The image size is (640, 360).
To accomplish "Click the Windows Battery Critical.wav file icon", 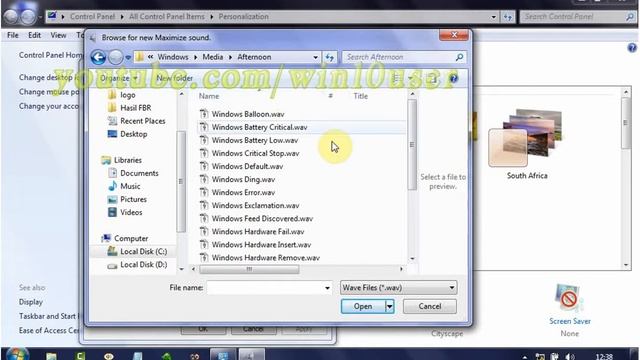I will pyautogui.click(x=204, y=127).
